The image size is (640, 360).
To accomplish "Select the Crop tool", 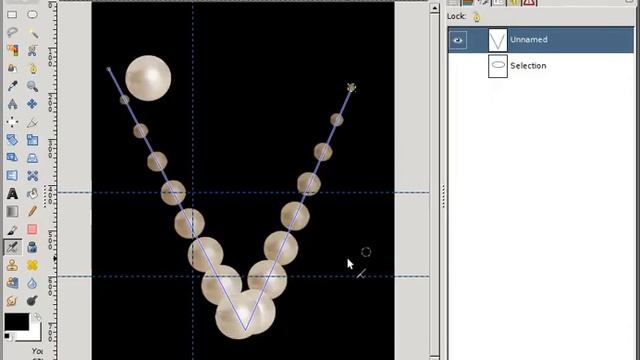I will click(32, 122).
